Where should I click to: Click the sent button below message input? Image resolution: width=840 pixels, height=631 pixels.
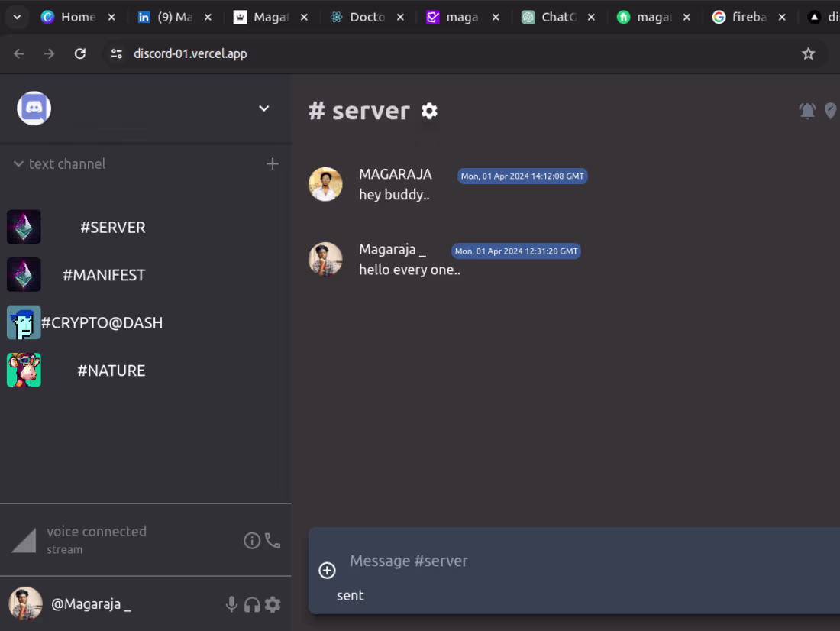(x=350, y=595)
